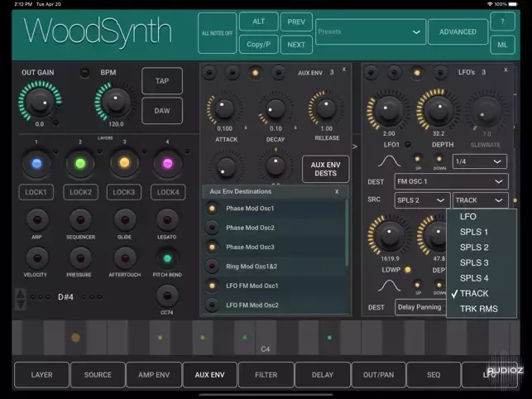This screenshot has height=399, width=532.
Task: Open the Delay Panning destination dropdown
Action: click(420, 307)
